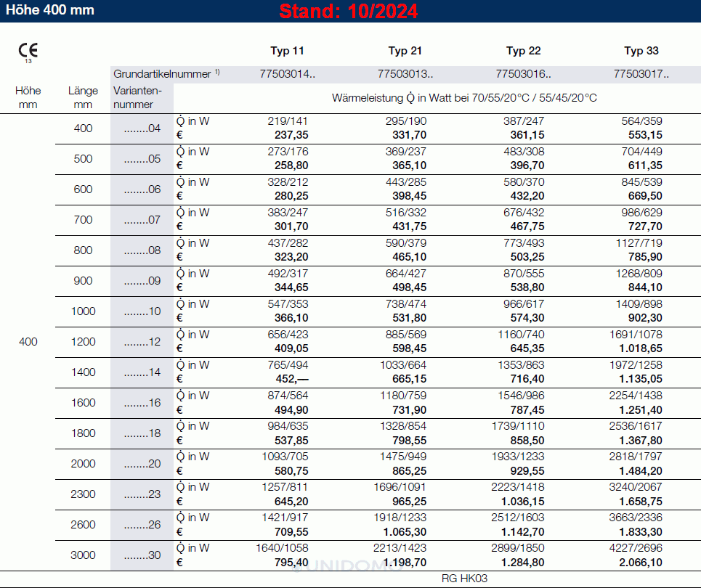Select the "Höhe 400 mm" title header
This screenshot has width=701, height=588.
point(48,11)
